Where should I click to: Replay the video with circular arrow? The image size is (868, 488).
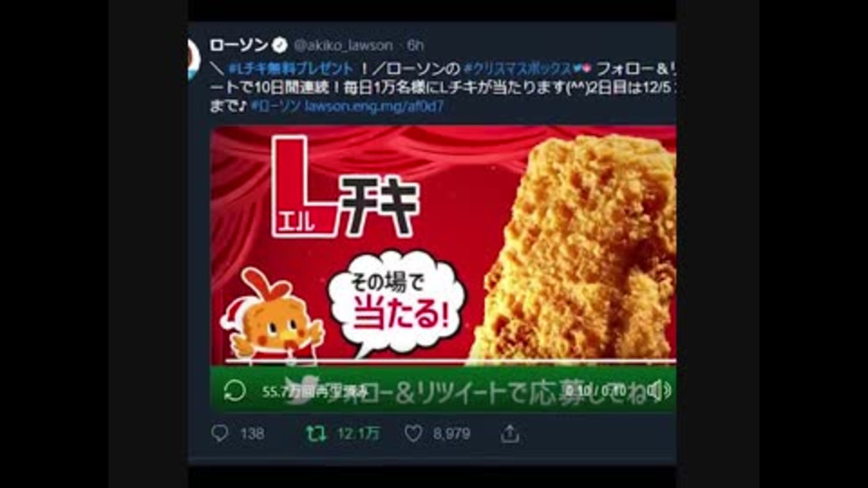235,390
